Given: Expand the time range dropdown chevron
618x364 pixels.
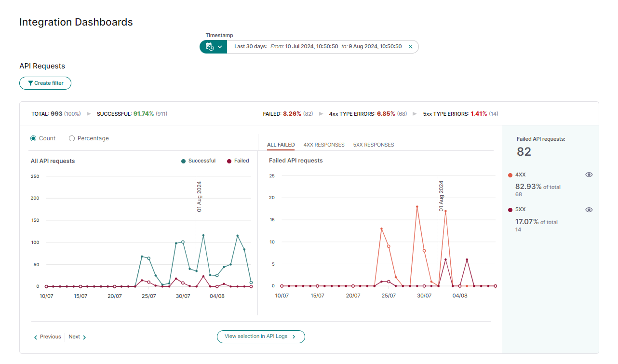Looking at the screenshot, I should 219,46.
